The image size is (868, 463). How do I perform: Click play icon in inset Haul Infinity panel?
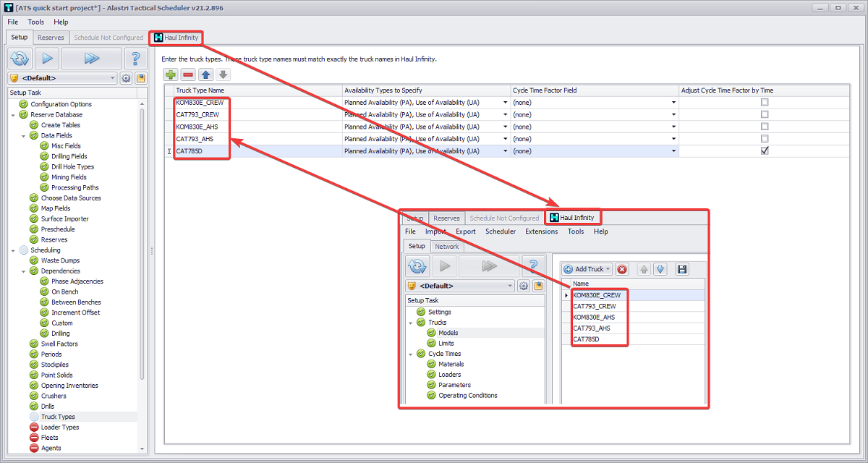pyautogui.click(x=445, y=266)
